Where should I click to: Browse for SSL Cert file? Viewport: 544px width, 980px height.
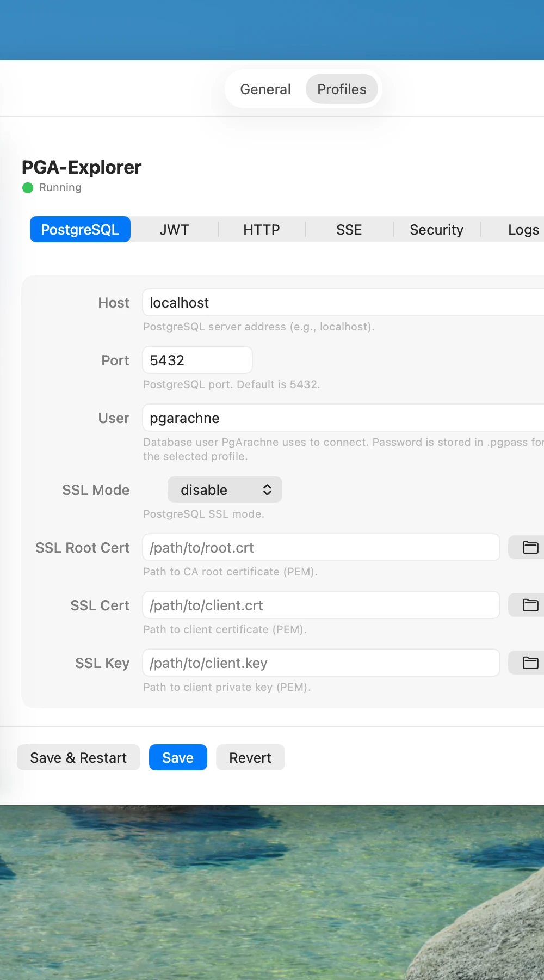click(527, 605)
